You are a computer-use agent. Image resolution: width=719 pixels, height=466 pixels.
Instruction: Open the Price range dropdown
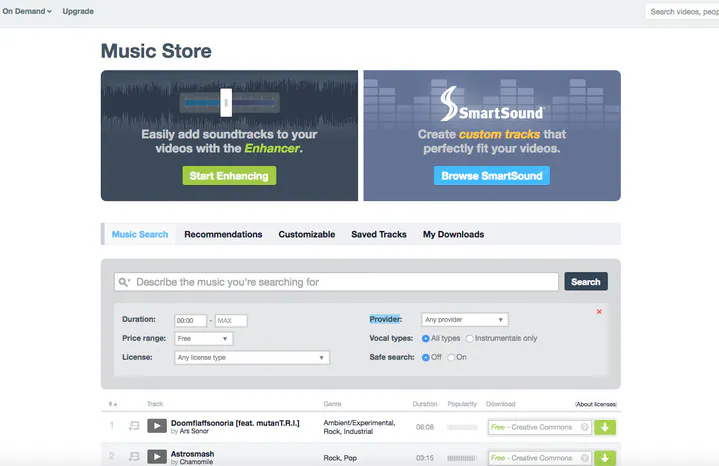pyautogui.click(x=204, y=338)
